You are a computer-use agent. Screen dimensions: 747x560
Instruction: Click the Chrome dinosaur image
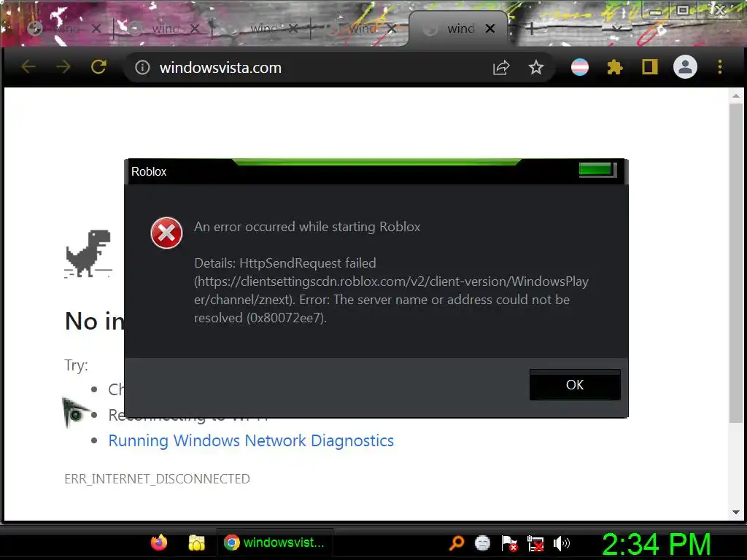click(x=88, y=253)
